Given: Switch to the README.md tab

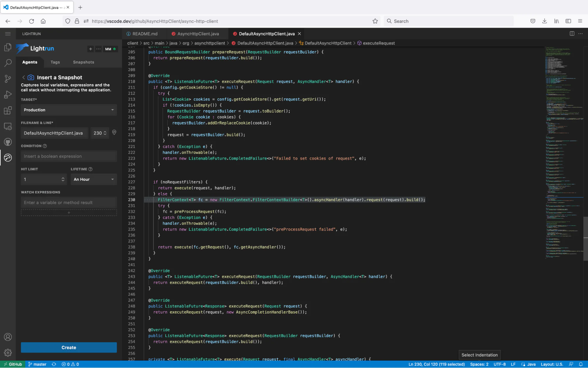Looking at the screenshot, I should (144, 34).
